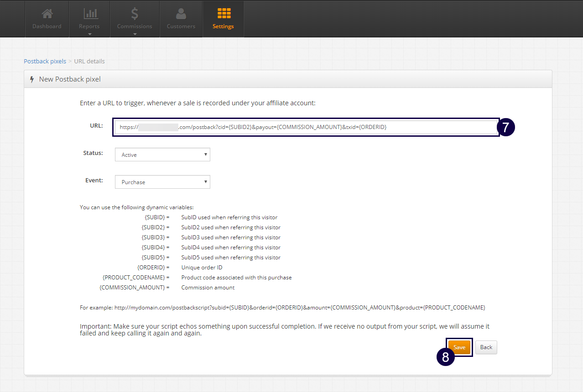This screenshot has width=583, height=392.
Task: Click the lightning bolt icon in panel header
Action: click(x=32, y=79)
